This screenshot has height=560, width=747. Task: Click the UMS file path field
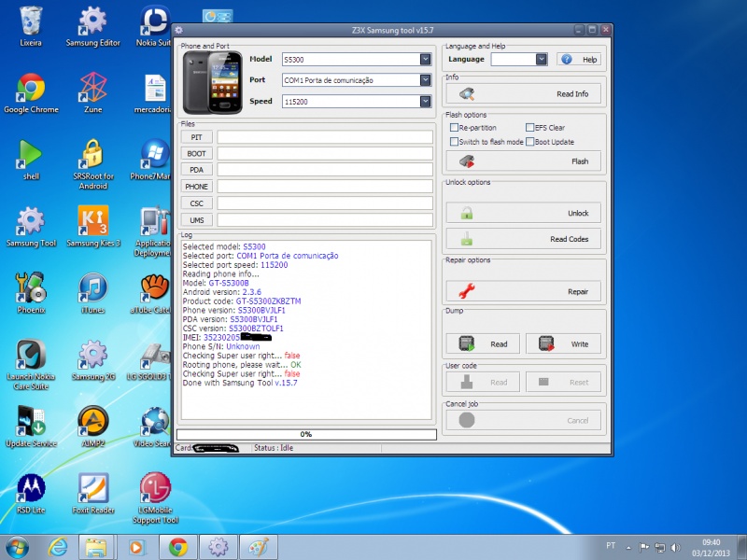coord(325,220)
